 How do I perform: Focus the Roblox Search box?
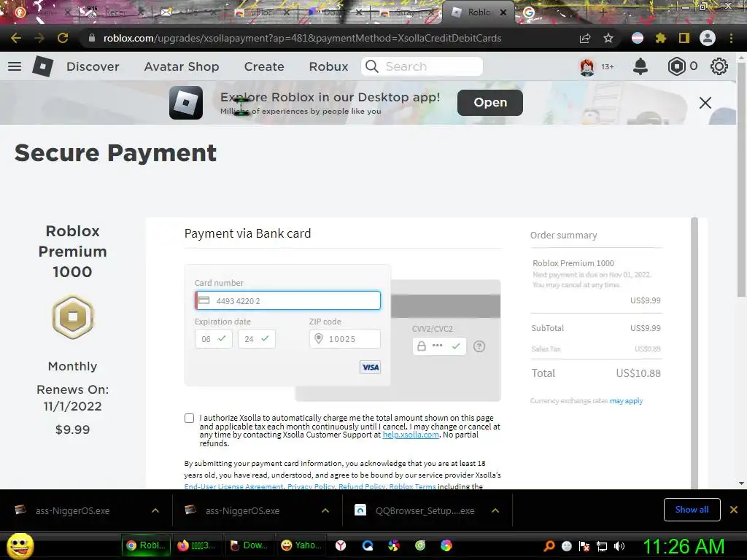pos(422,66)
